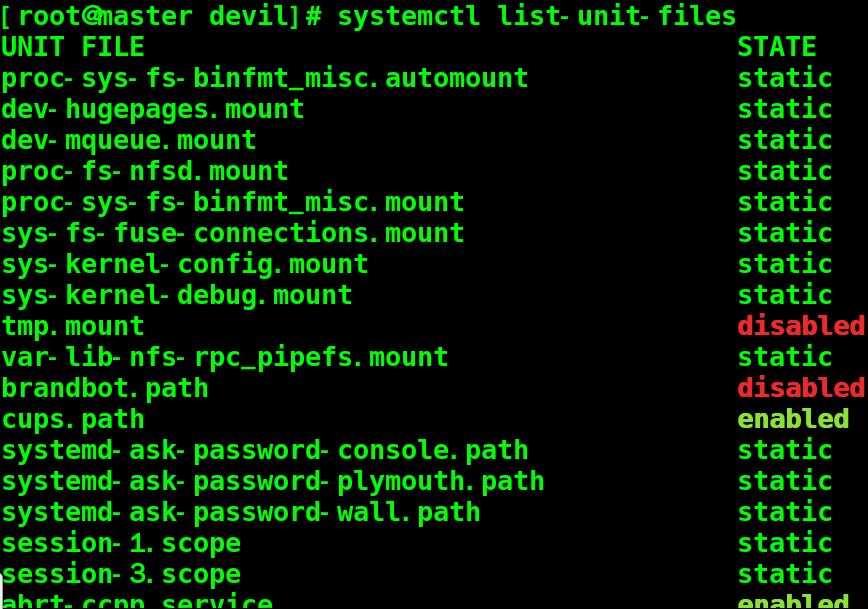
Task: Select the tmp.mount unit file entry
Action: click(x=73, y=326)
